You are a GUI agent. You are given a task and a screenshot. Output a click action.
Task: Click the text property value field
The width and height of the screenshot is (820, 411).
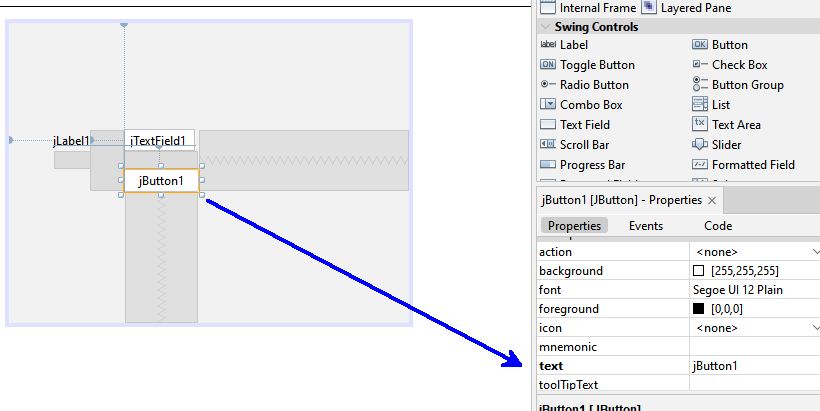pos(752,366)
